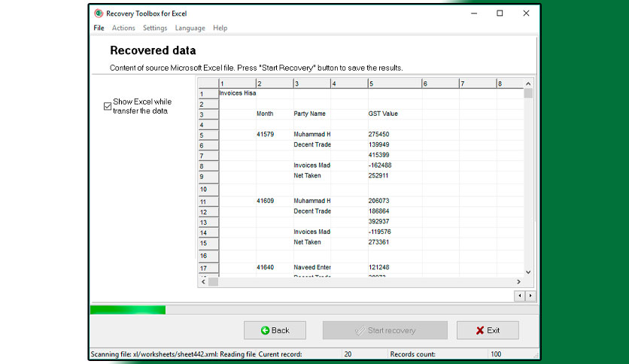The width and height of the screenshot is (629, 364).
Task: Select column header 6
Action: pos(440,83)
